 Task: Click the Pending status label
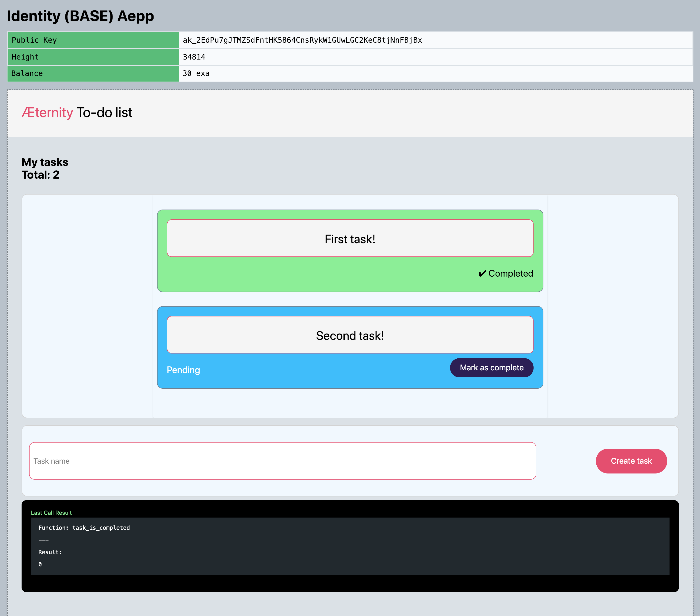(183, 370)
